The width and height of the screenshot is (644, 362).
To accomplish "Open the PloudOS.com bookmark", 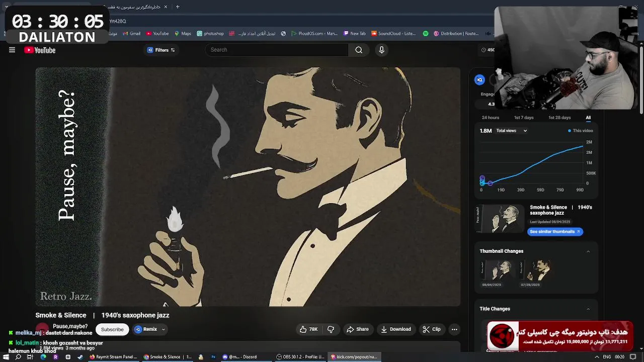I will coord(314,34).
